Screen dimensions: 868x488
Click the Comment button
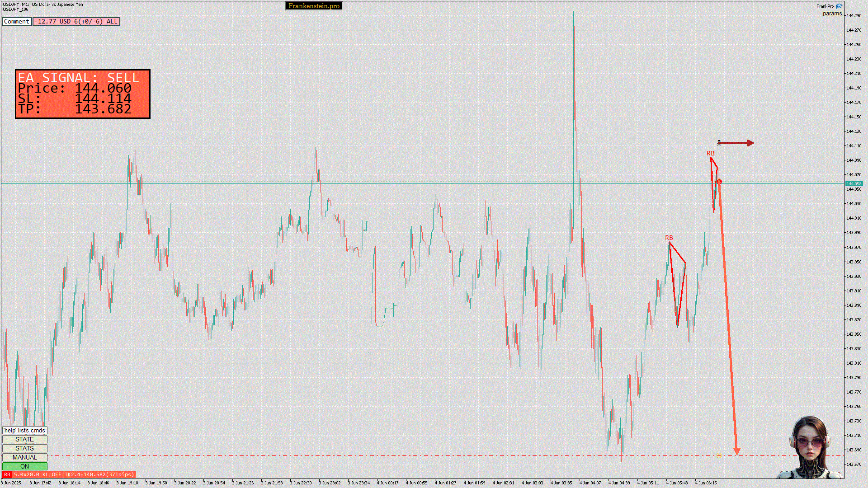(17, 22)
